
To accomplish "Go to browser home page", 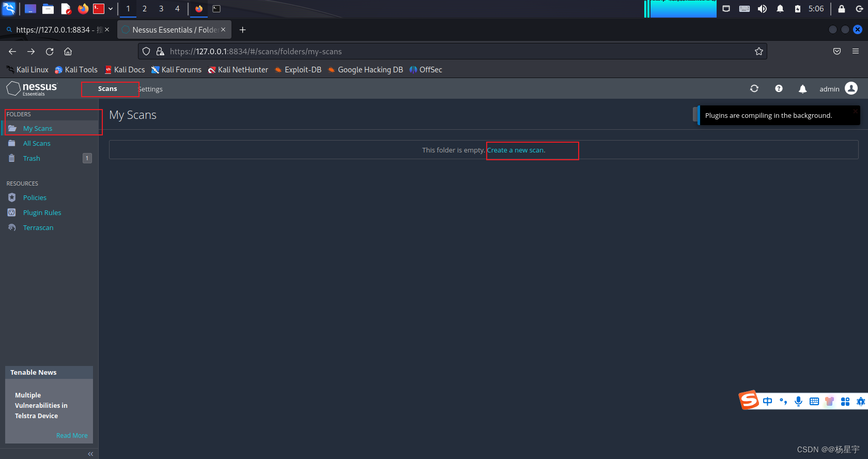I will [x=68, y=51].
